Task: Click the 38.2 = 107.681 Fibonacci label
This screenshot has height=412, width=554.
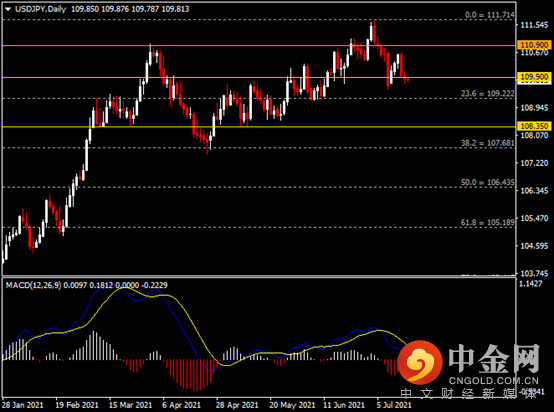Action: (488, 143)
